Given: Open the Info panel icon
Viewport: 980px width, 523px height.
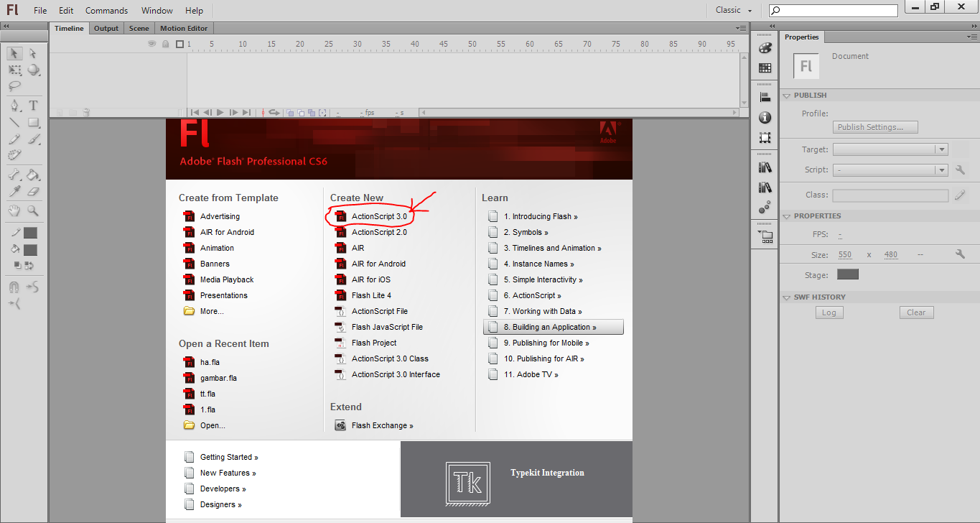Looking at the screenshot, I should point(765,117).
